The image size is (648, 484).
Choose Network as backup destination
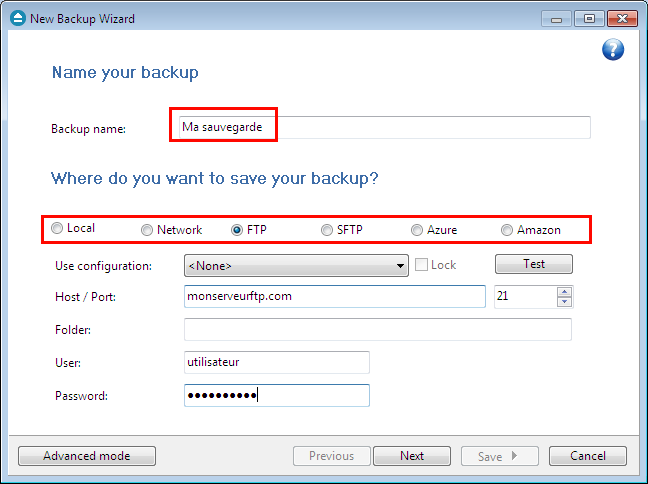tap(147, 230)
